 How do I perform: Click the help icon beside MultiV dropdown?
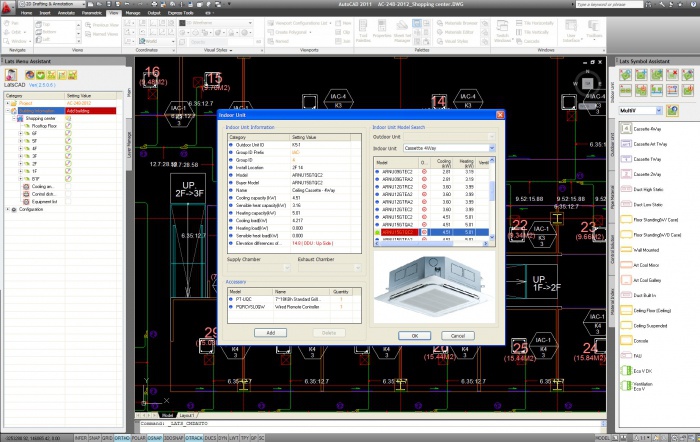coord(672,110)
